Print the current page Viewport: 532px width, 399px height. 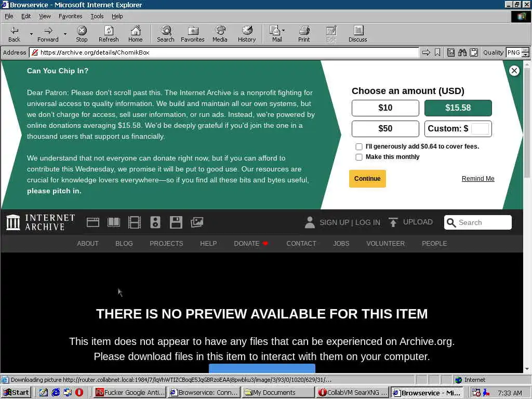click(303, 34)
